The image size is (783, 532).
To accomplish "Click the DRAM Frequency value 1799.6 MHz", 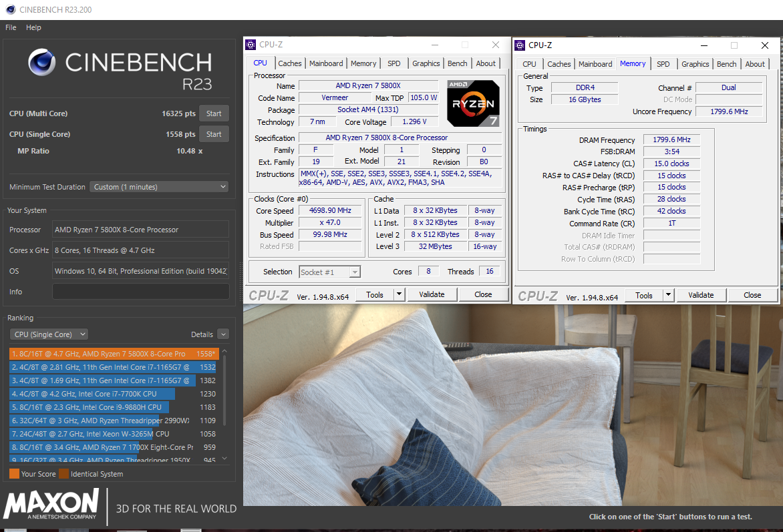I will point(671,140).
